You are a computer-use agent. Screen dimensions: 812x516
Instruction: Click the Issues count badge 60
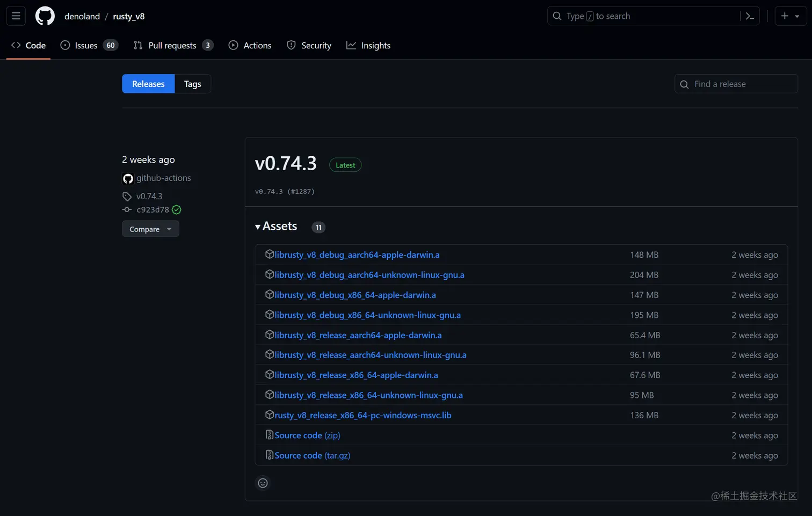111,46
